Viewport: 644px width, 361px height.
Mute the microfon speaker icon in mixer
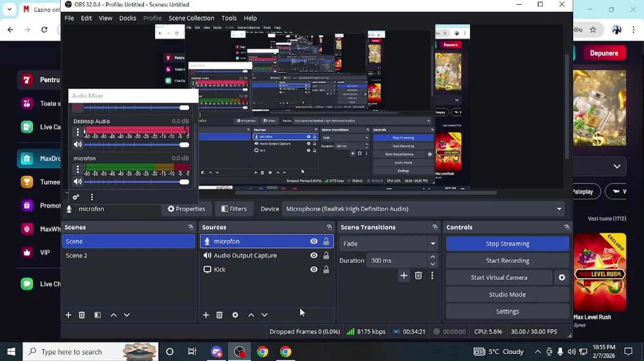coord(78,182)
